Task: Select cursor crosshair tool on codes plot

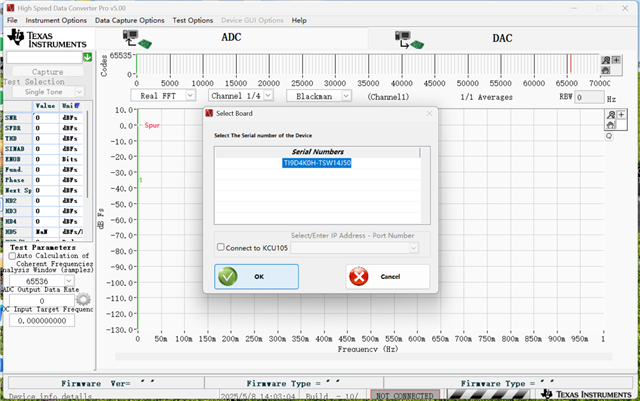Action: (616, 60)
